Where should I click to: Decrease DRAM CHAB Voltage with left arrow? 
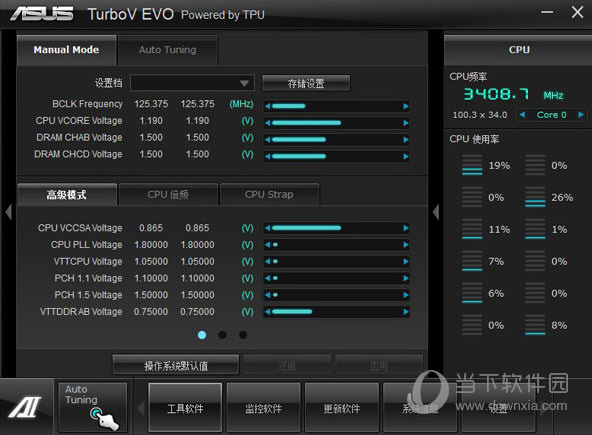267,140
